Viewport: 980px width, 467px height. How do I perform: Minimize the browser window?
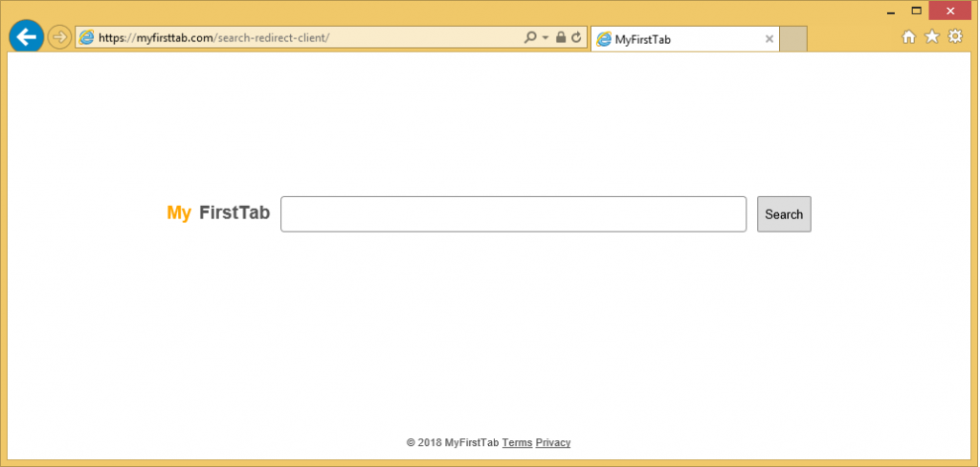click(891, 11)
